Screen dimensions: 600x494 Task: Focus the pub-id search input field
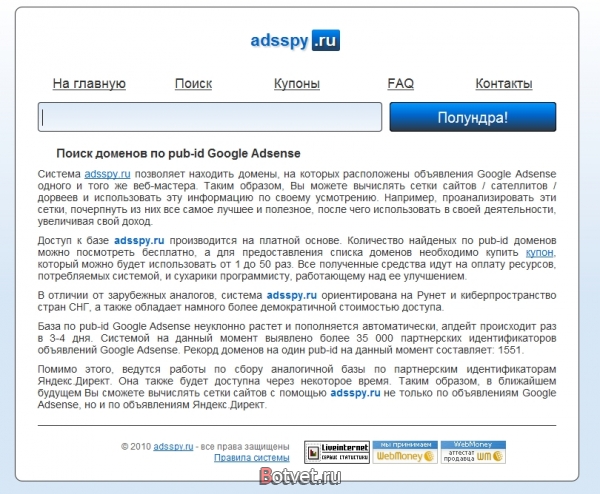pos(210,117)
